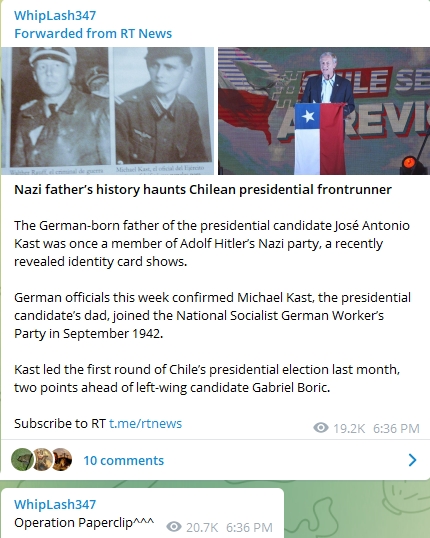
Task: Open WhipLash347 name on Operation Paperclip message
Action: point(55,504)
